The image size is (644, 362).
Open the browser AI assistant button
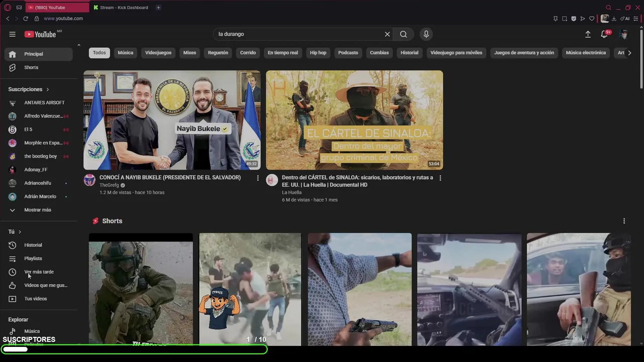tap(625, 19)
